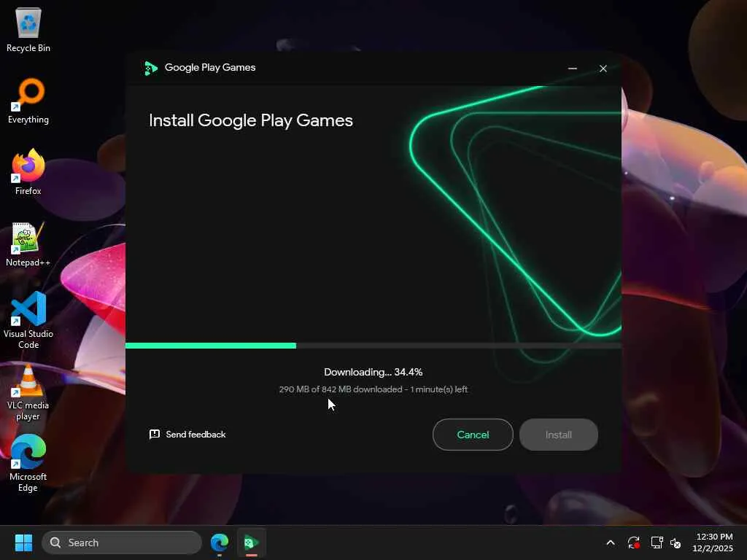
Task: Select the Microsoft Edge desktop shortcut
Action: [x=28, y=463]
